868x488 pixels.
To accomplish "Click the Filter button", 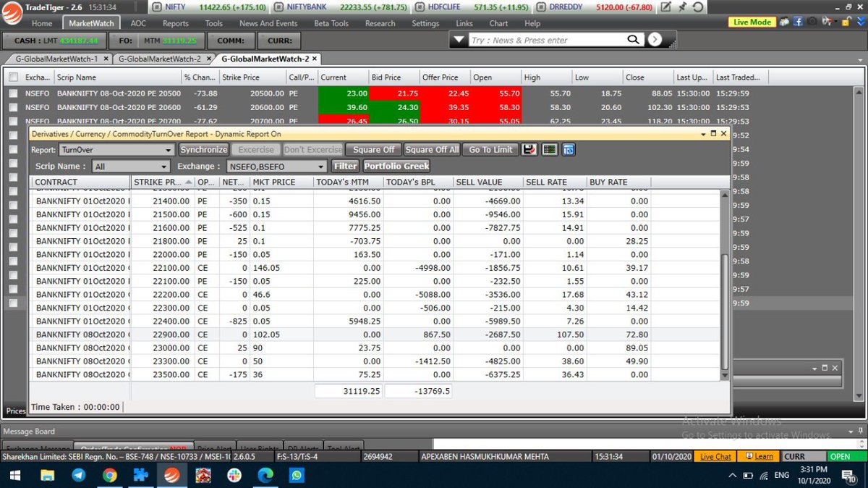I will click(x=346, y=167).
